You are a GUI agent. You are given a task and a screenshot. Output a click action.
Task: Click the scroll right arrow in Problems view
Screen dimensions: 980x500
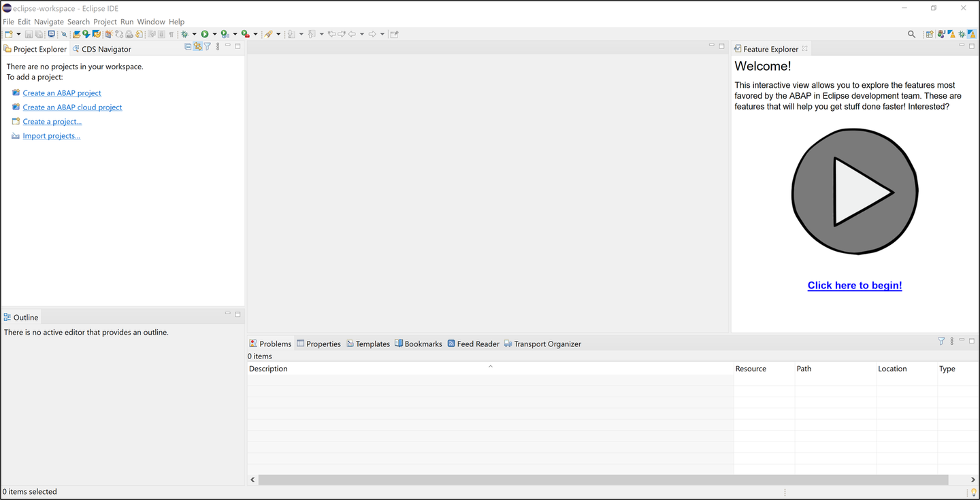coord(973,480)
